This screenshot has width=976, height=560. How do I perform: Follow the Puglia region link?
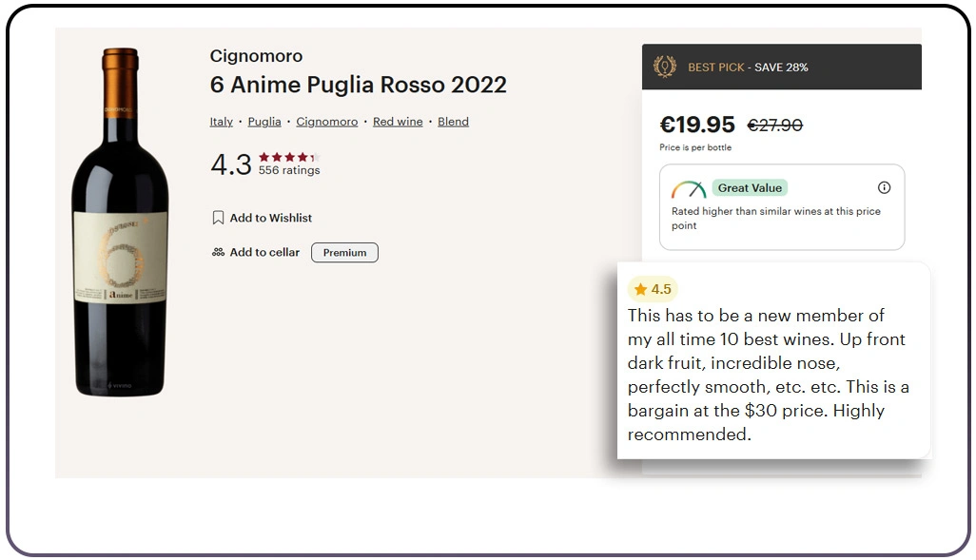point(264,122)
